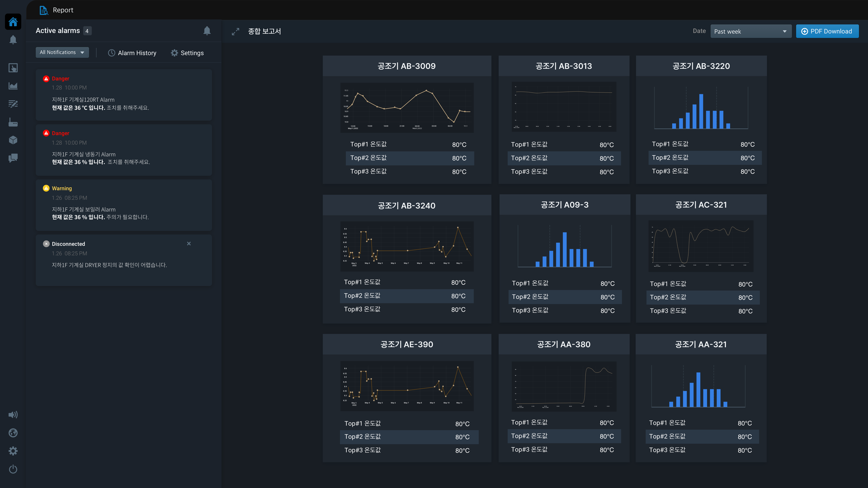Image resolution: width=868 pixels, height=488 pixels.
Task: Select Top#1 온도값 row in AB-3220 card
Action: (x=705, y=144)
